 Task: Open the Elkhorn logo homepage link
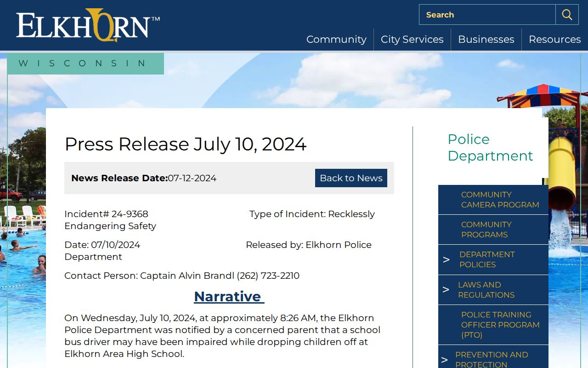[x=88, y=25]
